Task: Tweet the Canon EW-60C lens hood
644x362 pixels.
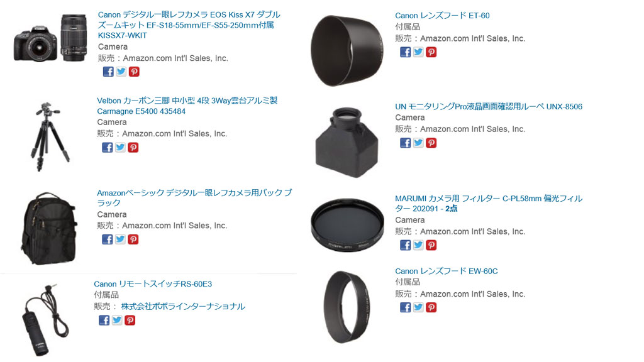Action: pyautogui.click(x=418, y=307)
